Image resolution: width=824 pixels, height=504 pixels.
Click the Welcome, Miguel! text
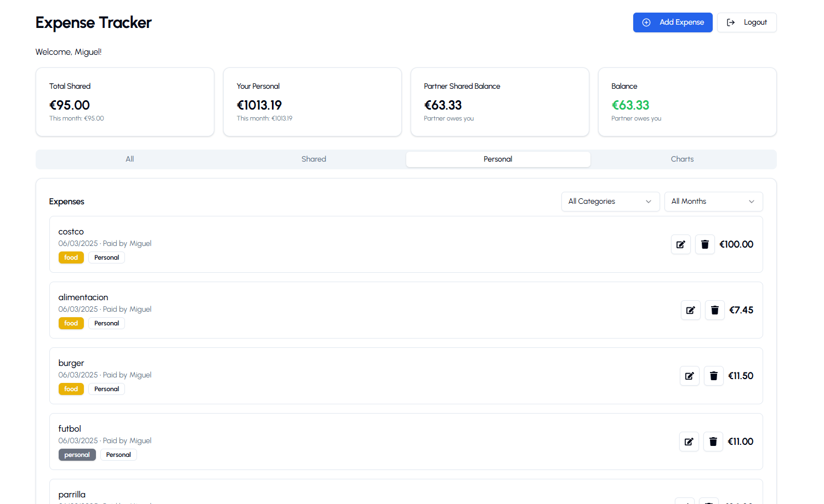69,52
